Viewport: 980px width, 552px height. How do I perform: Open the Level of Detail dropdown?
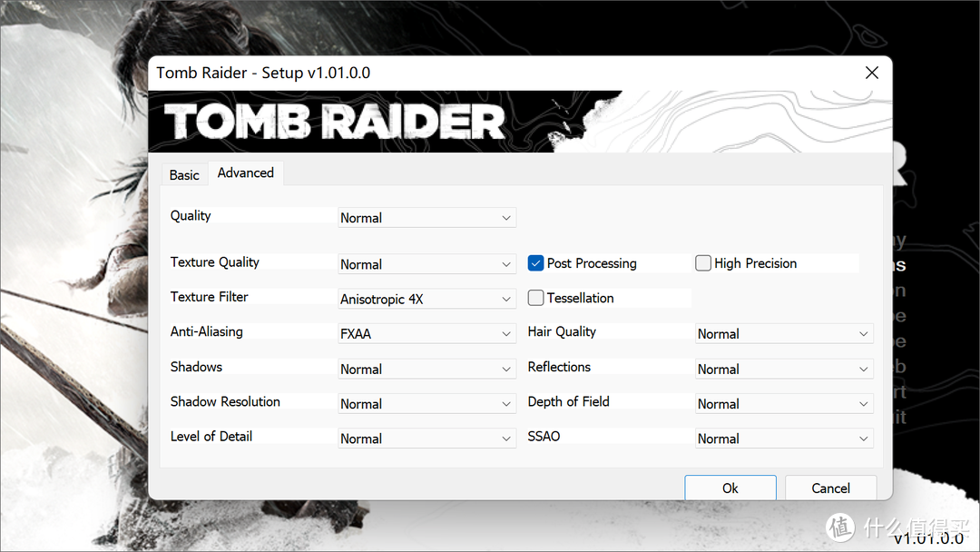[426, 439]
